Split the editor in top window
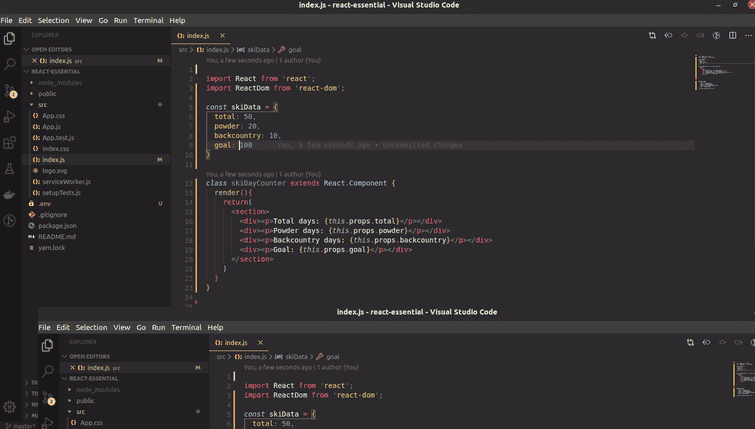 click(x=732, y=36)
